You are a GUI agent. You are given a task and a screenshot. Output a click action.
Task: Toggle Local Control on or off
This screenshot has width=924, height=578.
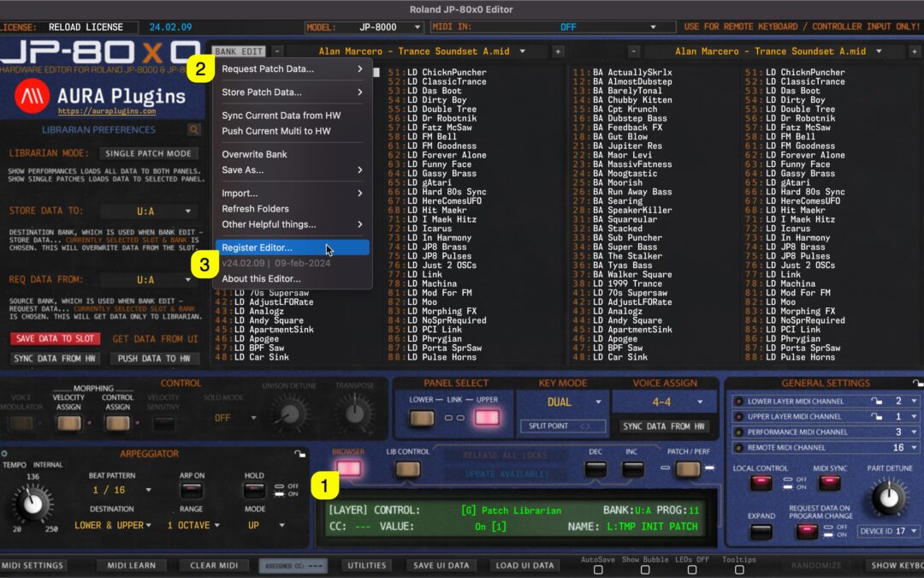coord(760,480)
